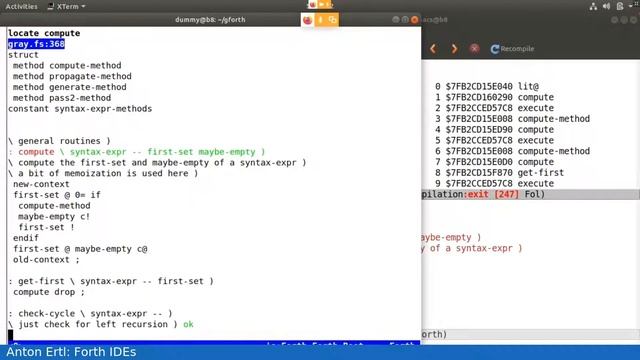The height and width of the screenshot is (360, 640).
Task: Click 'constant syntax-expr-methods' line
Action: (80, 109)
